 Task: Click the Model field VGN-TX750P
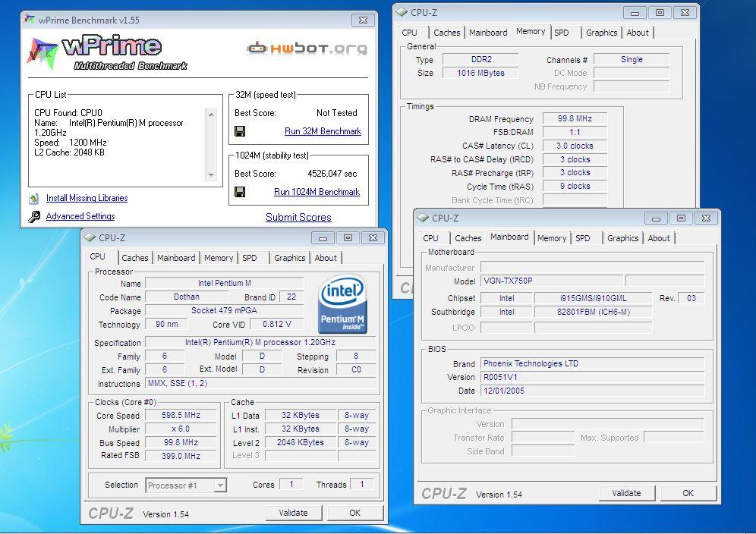[x=552, y=281]
